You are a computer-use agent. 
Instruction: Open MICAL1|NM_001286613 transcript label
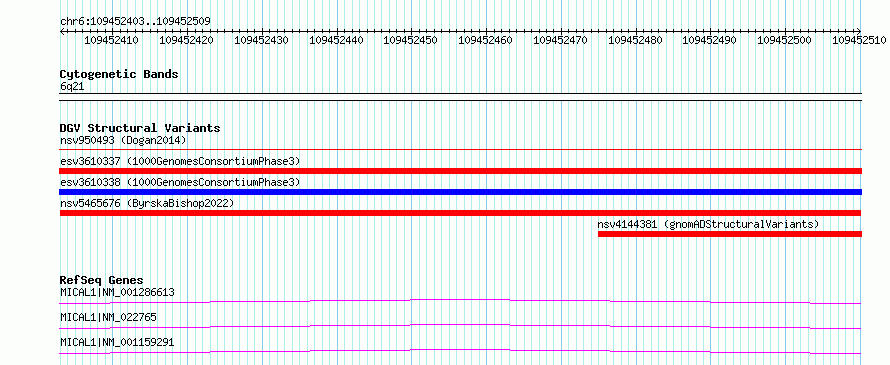(x=117, y=292)
